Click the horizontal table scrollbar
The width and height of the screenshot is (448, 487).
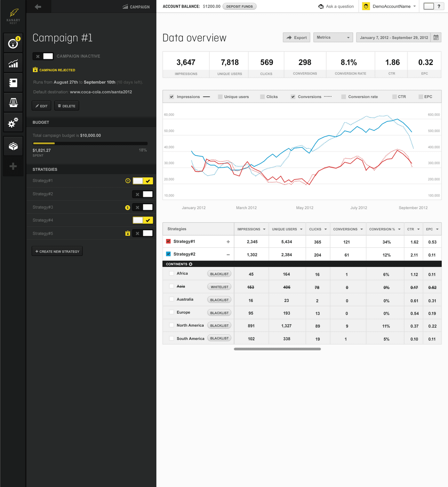[x=277, y=349]
